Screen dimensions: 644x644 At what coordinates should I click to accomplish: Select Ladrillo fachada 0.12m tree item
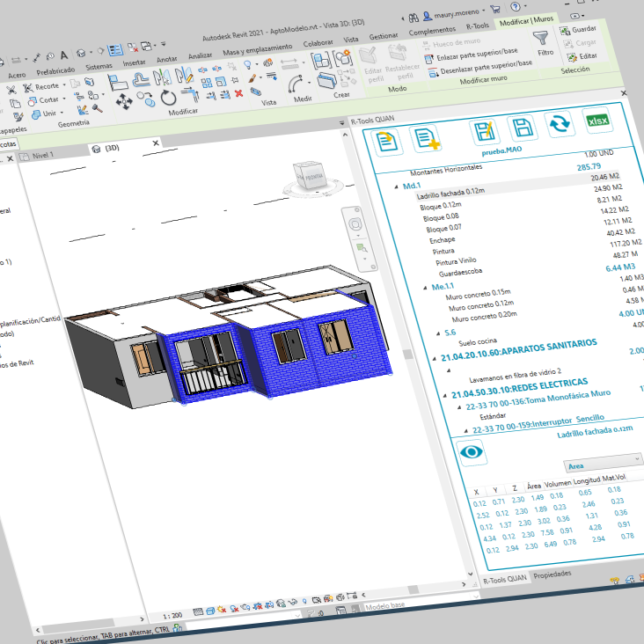tap(450, 194)
